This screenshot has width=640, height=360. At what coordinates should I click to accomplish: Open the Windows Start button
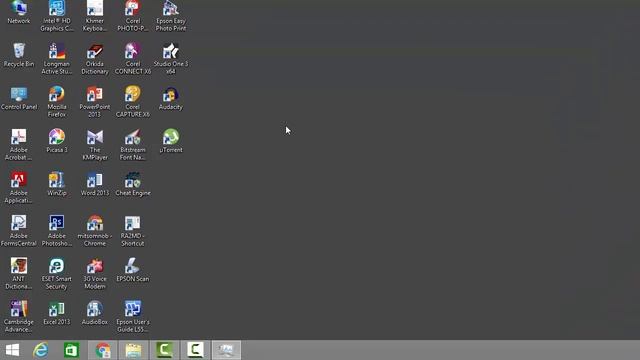12,350
